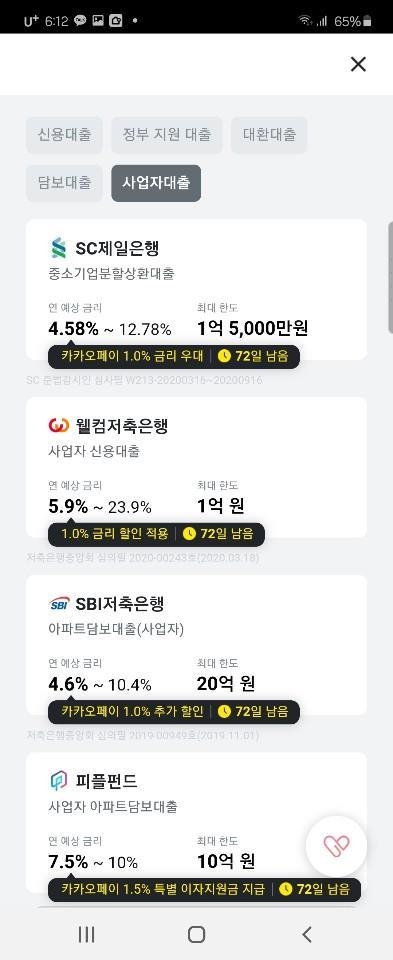The image size is (393, 960).
Task: Open Android recent apps button
Action: coord(86,934)
